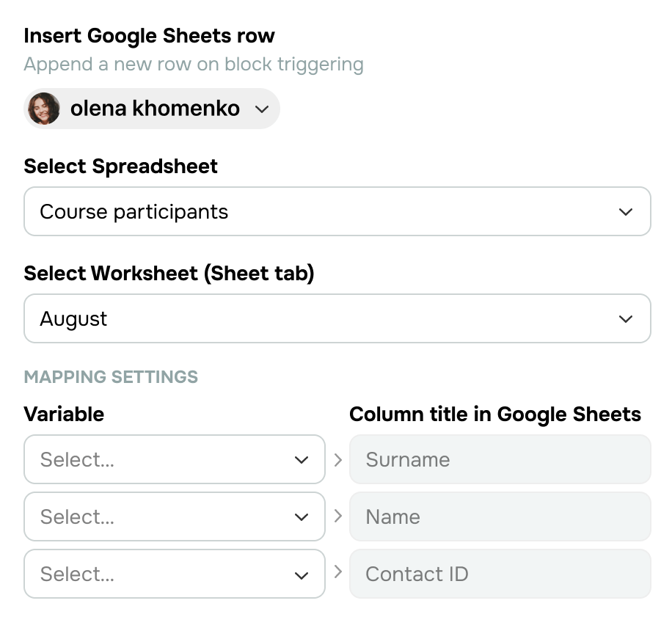672x628 pixels.
Task: Expand the account chevron beside olena khomenko
Action: [x=261, y=109]
